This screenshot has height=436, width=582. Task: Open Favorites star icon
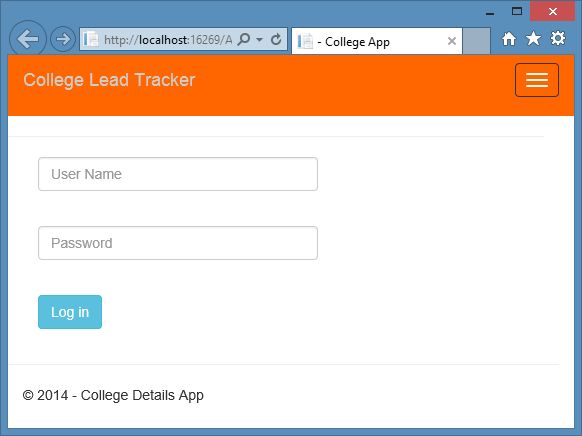[533, 38]
